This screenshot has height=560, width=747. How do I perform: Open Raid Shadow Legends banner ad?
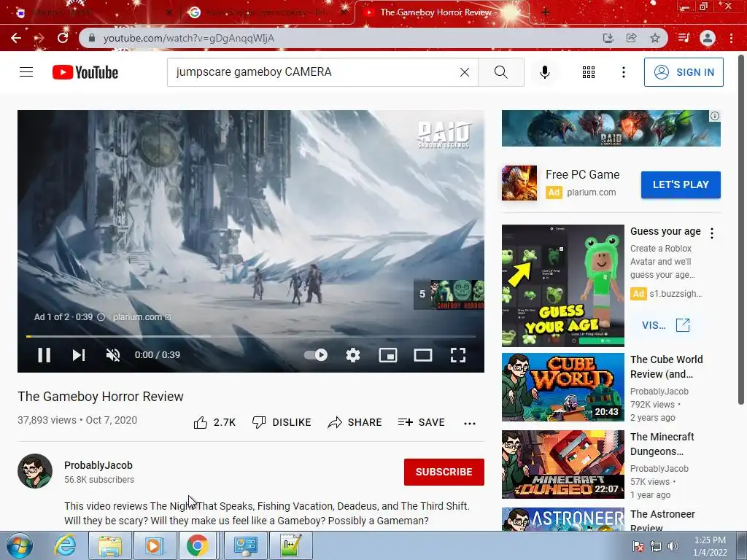coord(611,128)
